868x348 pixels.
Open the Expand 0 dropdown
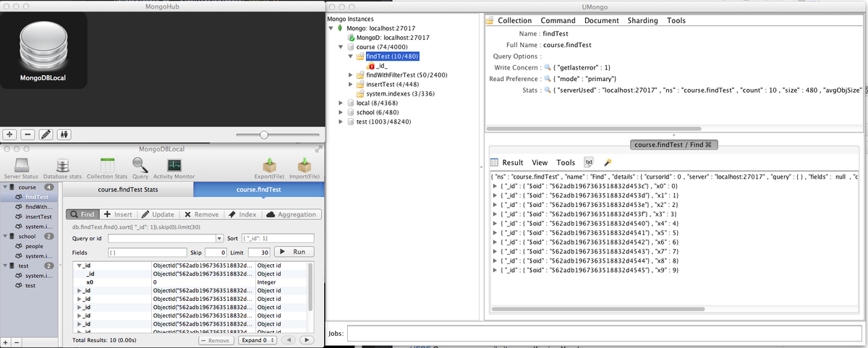click(259, 339)
